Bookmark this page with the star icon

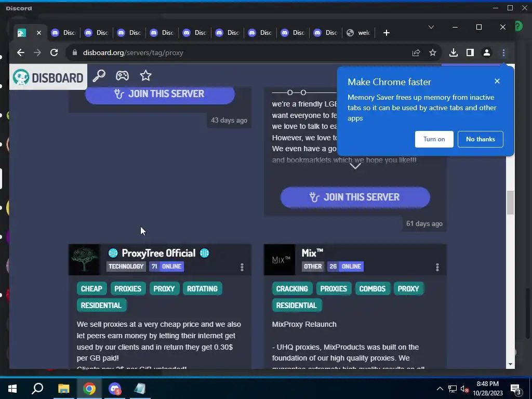click(433, 52)
